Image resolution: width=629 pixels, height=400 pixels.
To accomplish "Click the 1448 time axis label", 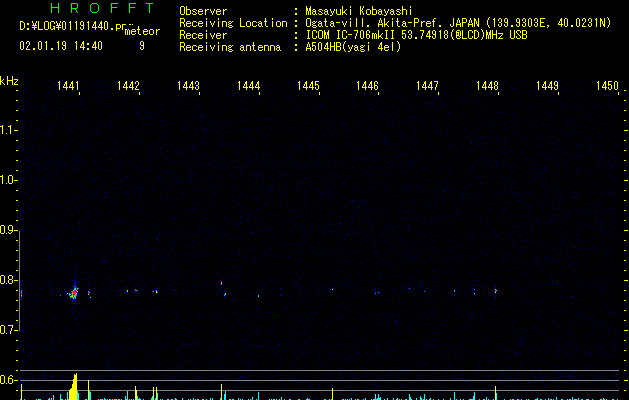I will coord(487,85).
